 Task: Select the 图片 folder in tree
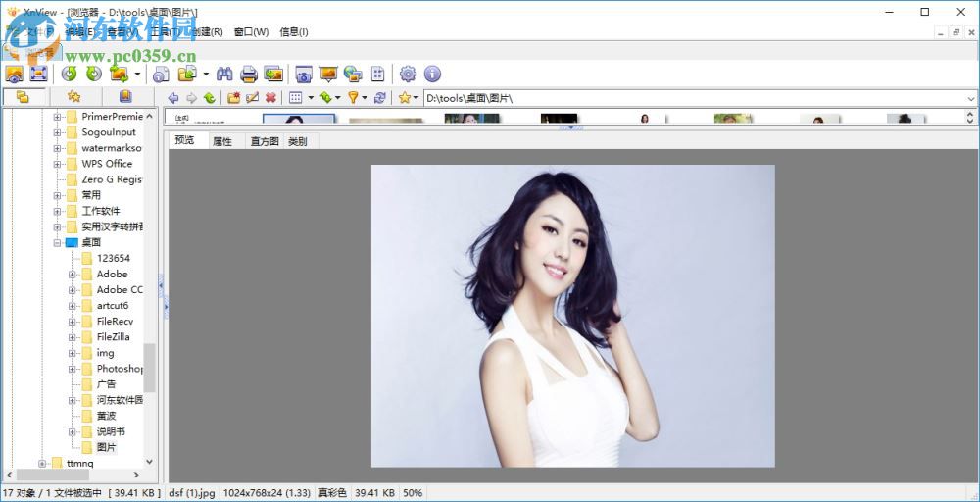(106, 448)
